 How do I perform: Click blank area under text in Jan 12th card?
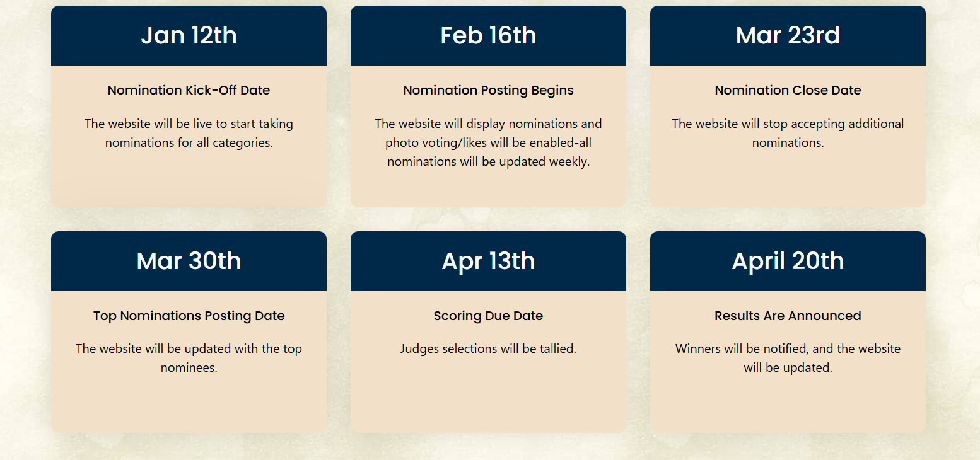pyautogui.click(x=189, y=180)
